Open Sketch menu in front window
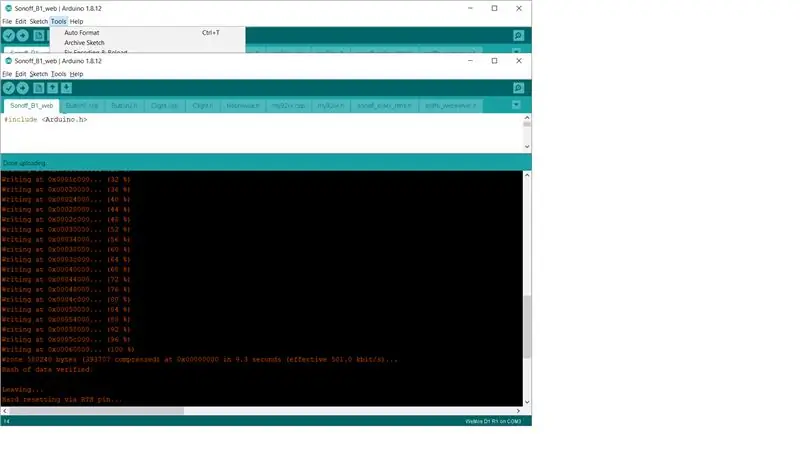 [38, 74]
